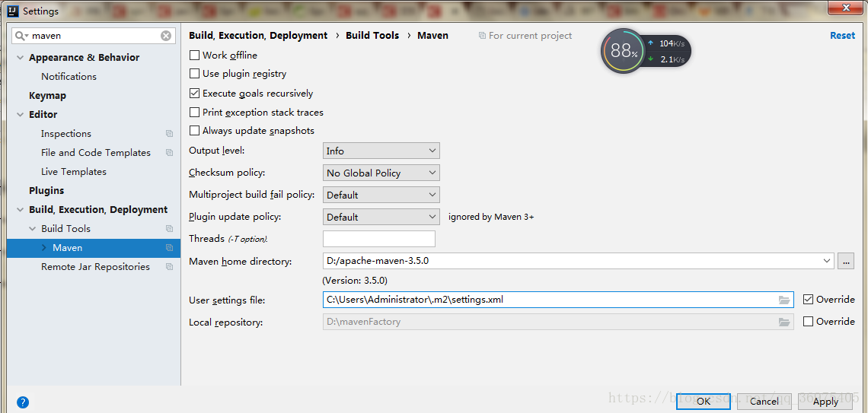868x413 pixels.
Task: Browse folder icon for Local repository
Action: point(783,322)
